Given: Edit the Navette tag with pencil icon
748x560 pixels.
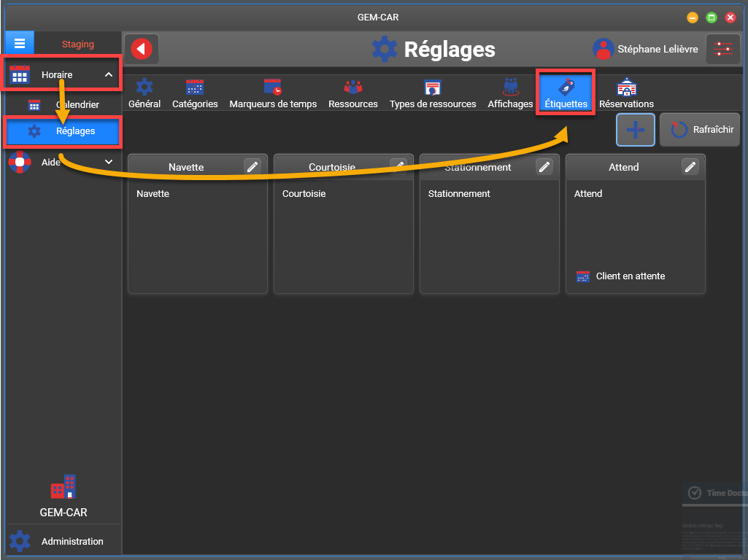Looking at the screenshot, I should click(252, 167).
